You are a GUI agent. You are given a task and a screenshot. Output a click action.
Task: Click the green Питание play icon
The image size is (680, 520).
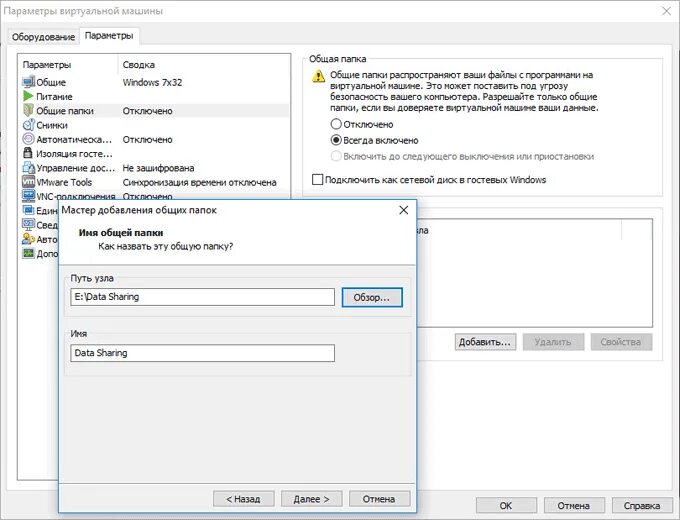click(x=29, y=96)
